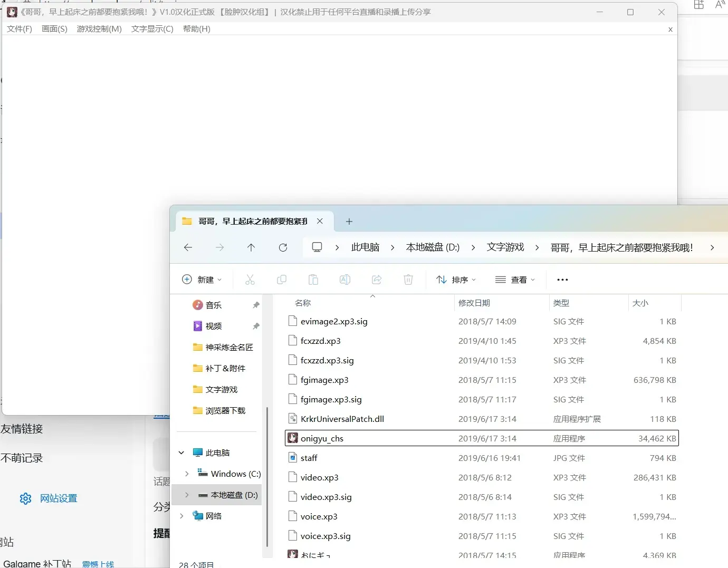This screenshot has height=568, width=728.
Task: Click the Share icon in toolbar
Action: click(x=377, y=280)
